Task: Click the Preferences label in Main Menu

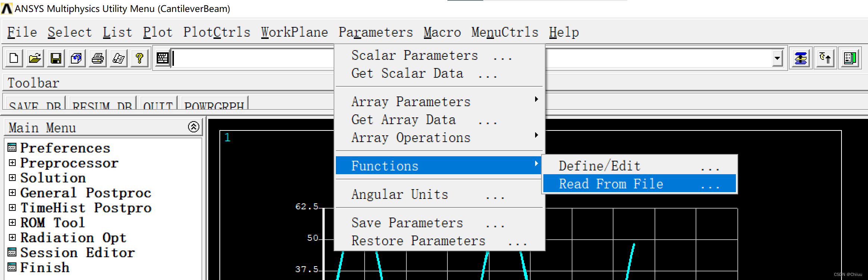Action: [x=65, y=148]
